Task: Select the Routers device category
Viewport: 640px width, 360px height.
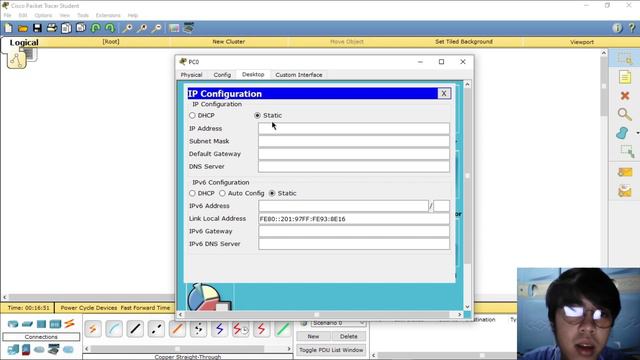Action: point(13,324)
